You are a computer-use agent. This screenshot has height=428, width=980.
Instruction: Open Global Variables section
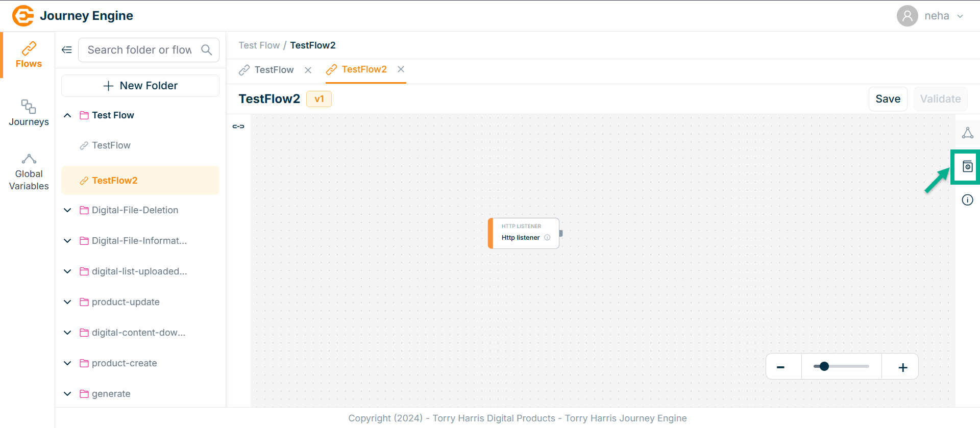(29, 173)
